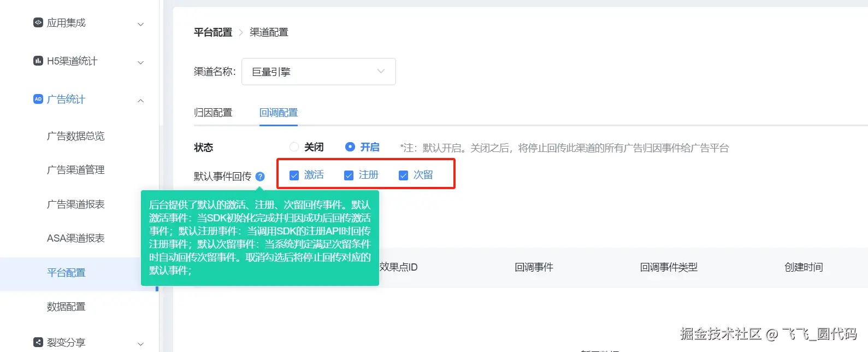The height and width of the screenshot is (352, 868).
Task: Uncheck the 注册 event checkbox
Action: coord(349,175)
